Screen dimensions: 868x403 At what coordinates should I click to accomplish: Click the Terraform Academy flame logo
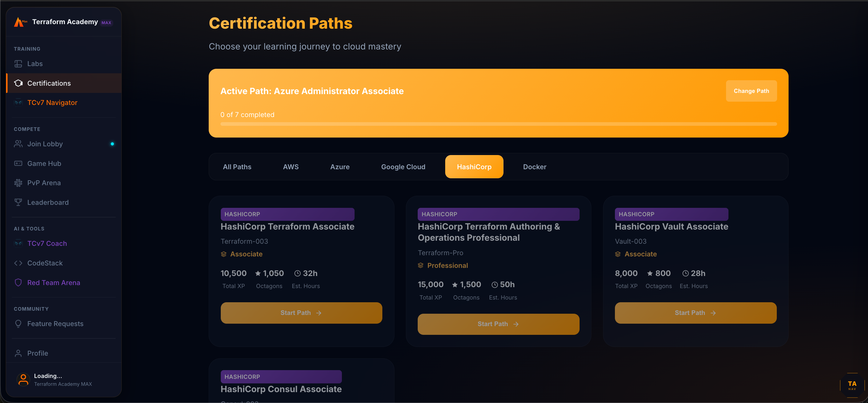[x=20, y=22]
